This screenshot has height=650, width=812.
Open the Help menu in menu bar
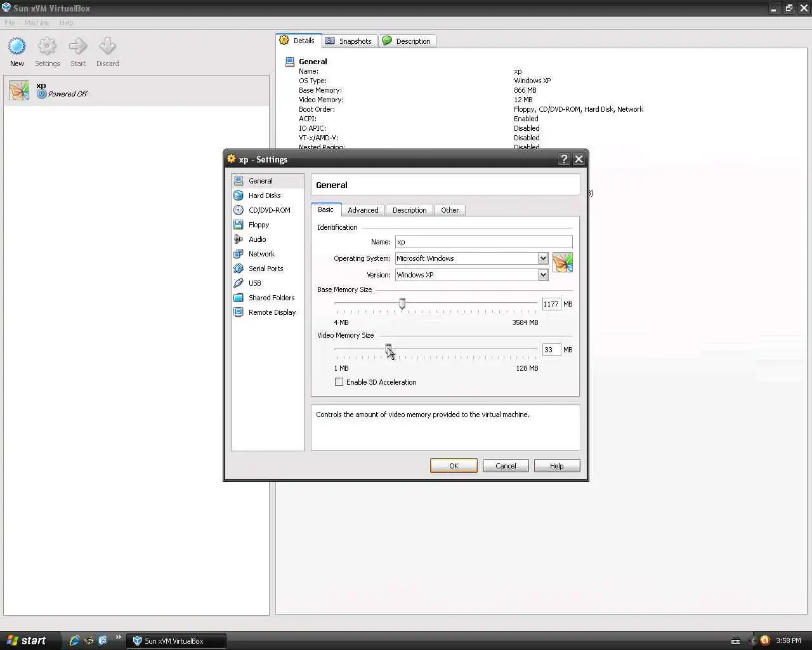pyautogui.click(x=67, y=23)
